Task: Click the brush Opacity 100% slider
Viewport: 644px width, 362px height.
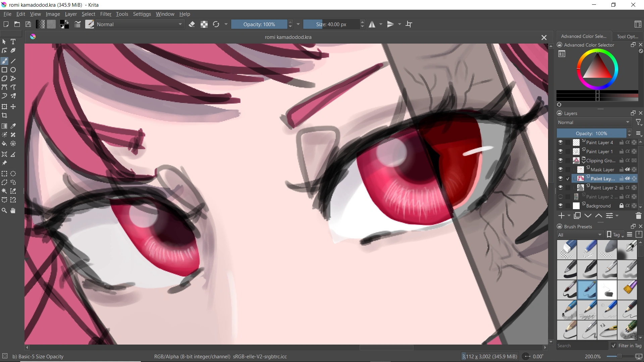Action: (x=259, y=24)
